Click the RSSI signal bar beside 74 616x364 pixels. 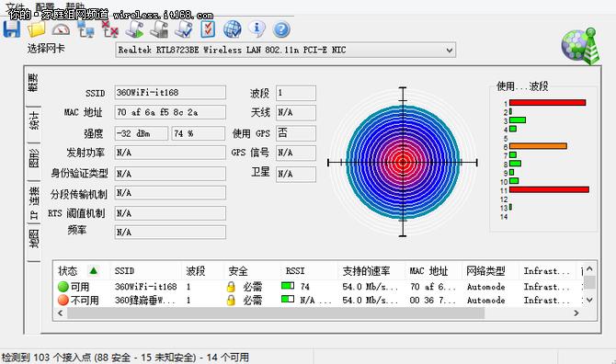pos(288,286)
